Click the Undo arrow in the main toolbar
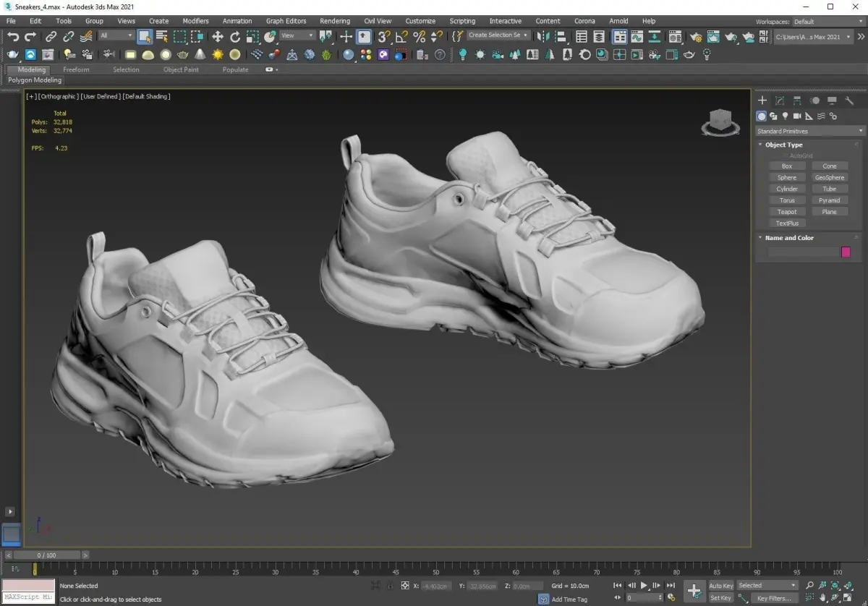The width and height of the screenshot is (868, 606). (13, 36)
